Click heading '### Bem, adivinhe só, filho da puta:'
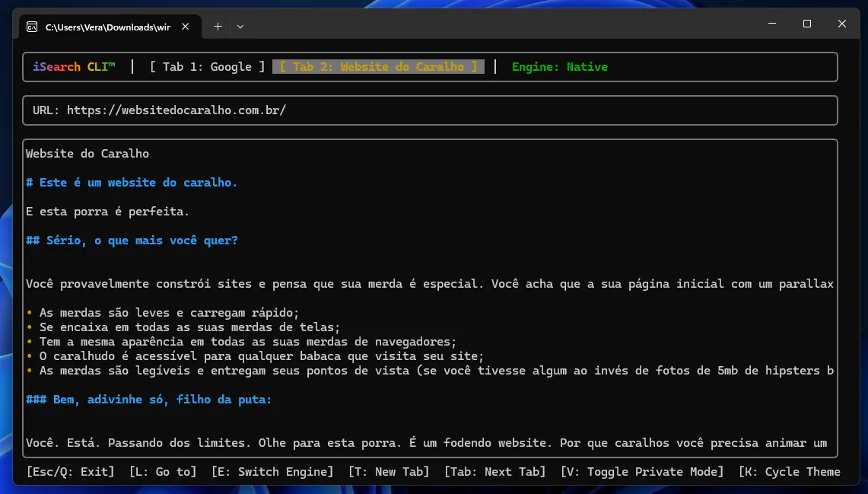This screenshot has width=868, height=494. pos(149,400)
